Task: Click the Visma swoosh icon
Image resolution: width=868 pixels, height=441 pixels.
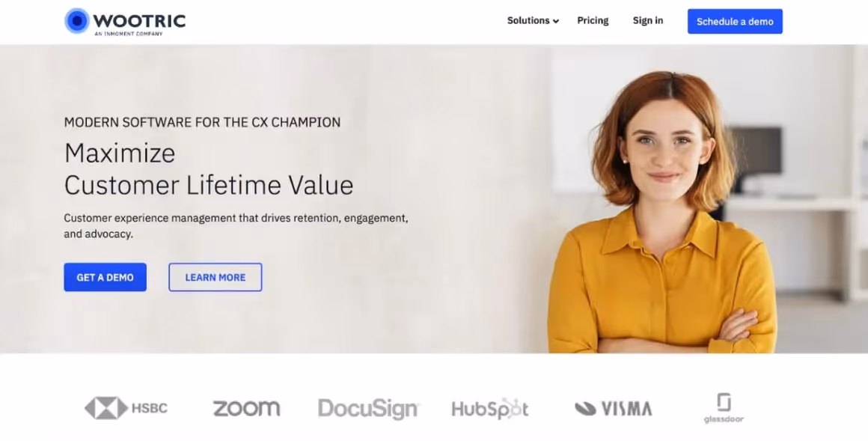Action: point(585,409)
